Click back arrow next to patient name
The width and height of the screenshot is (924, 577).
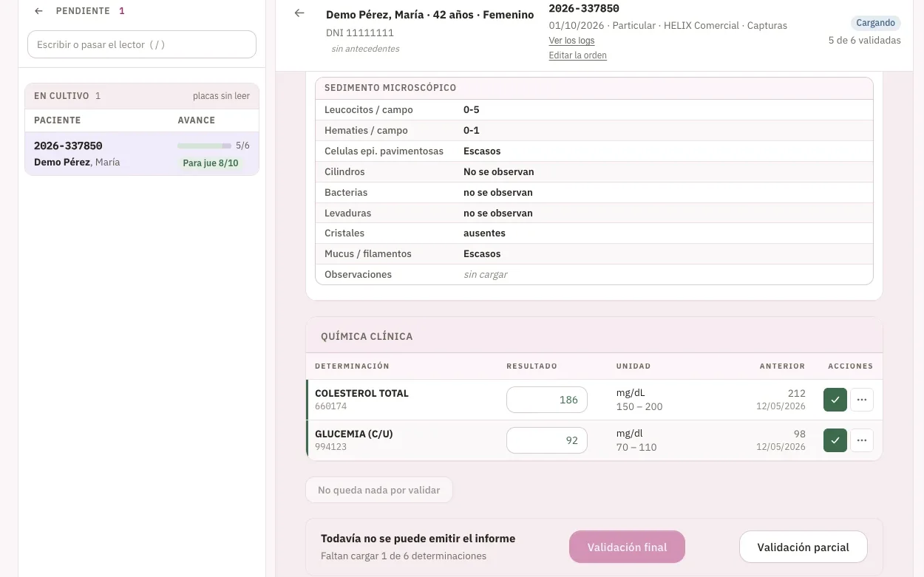299,13
